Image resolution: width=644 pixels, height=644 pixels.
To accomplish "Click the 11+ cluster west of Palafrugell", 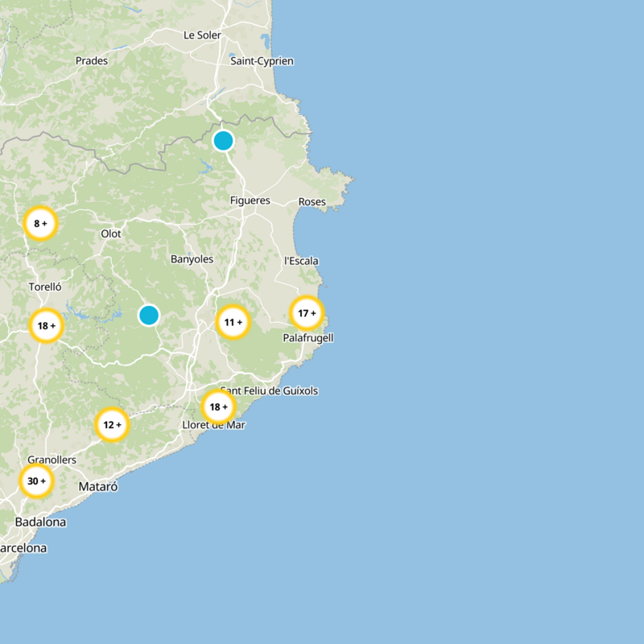I will (x=232, y=322).
